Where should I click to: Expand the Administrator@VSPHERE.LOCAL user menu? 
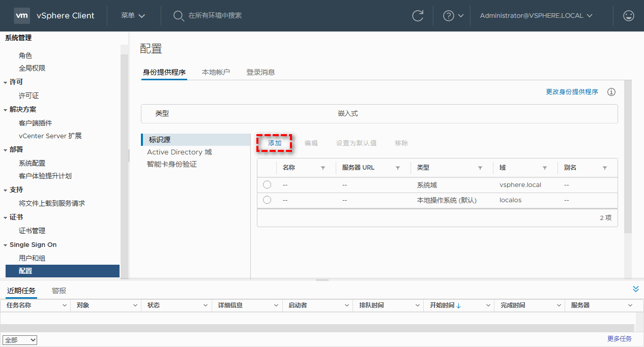(536, 16)
